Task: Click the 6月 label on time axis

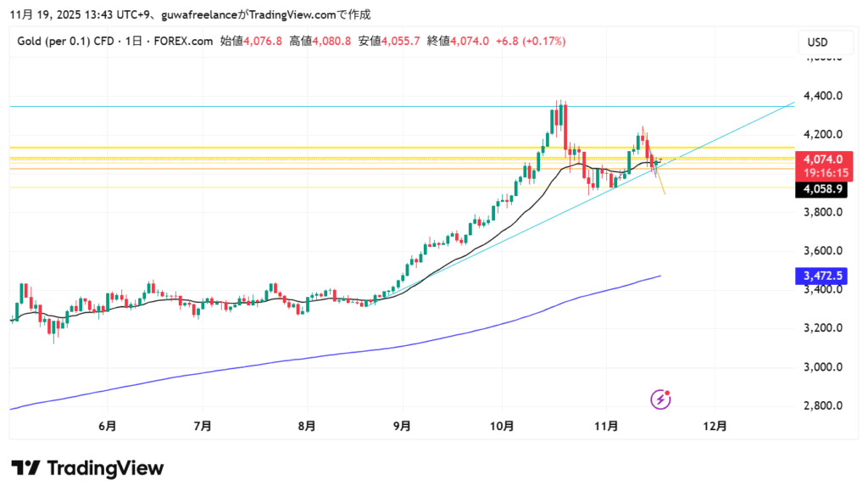Action: (107, 427)
